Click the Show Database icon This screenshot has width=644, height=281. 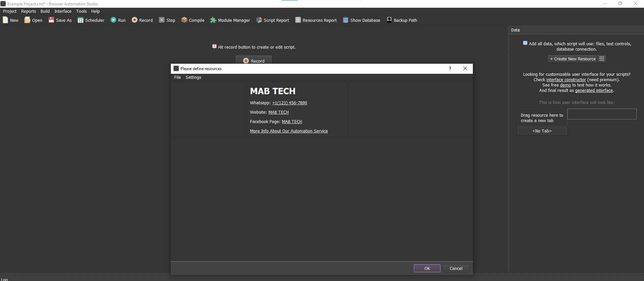coord(346,20)
